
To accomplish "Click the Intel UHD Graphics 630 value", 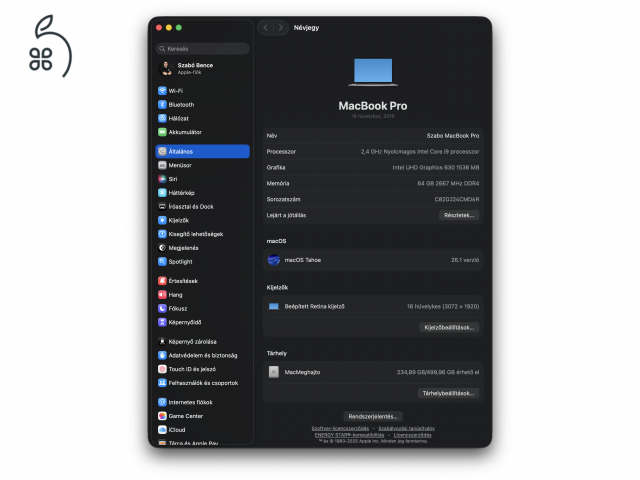I will click(x=436, y=167).
